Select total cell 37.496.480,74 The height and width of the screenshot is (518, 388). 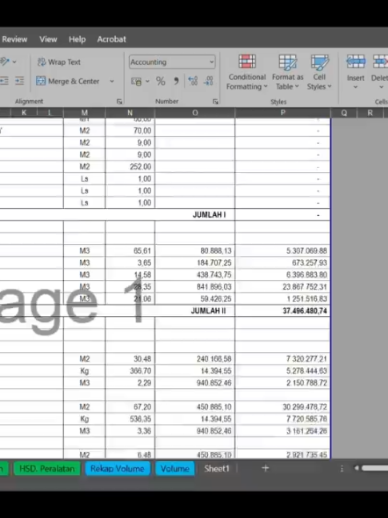point(283,311)
